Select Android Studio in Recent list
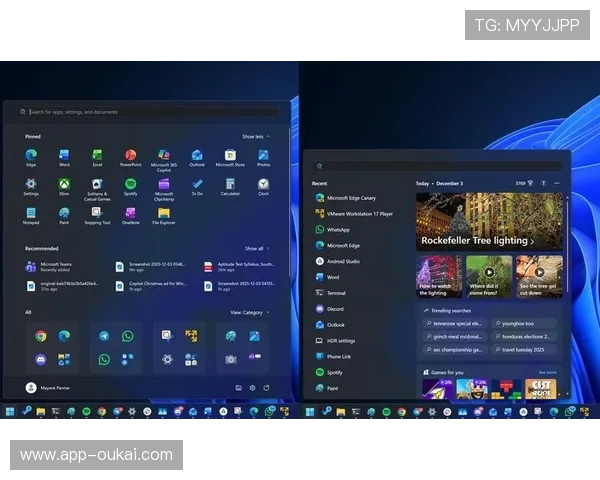600x480 pixels. [343, 261]
